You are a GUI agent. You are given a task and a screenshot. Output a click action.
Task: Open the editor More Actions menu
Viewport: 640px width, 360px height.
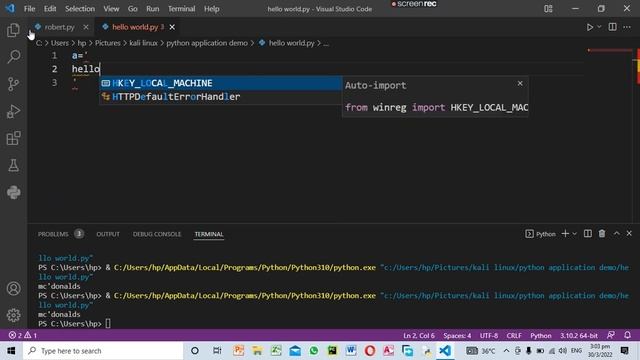[x=627, y=27]
